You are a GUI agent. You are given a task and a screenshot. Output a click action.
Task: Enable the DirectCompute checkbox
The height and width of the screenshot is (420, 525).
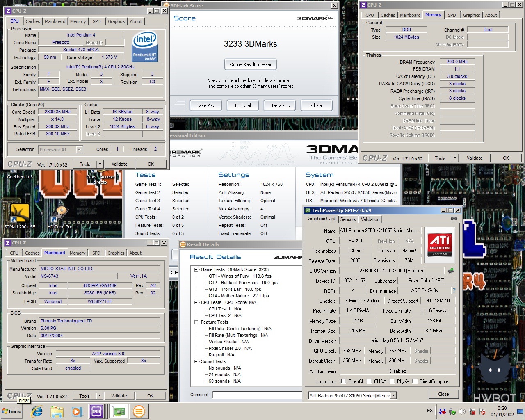click(415, 381)
